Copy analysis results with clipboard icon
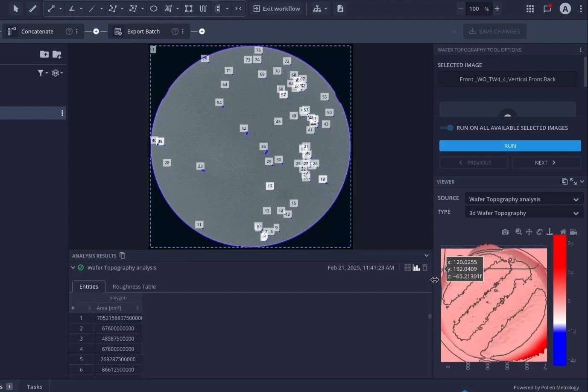Image resolution: width=588 pixels, height=392 pixels. [x=123, y=255]
